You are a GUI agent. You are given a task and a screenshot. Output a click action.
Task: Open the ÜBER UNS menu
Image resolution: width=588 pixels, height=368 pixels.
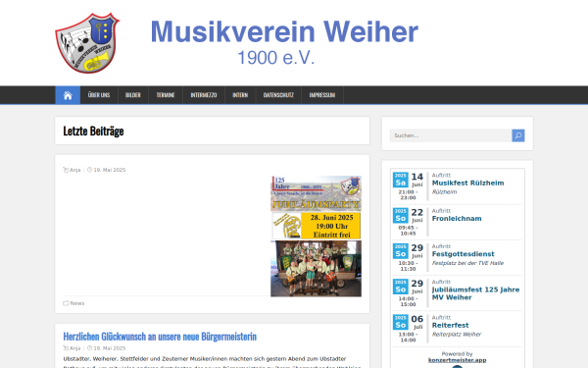pyautogui.click(x=99, y=95)
